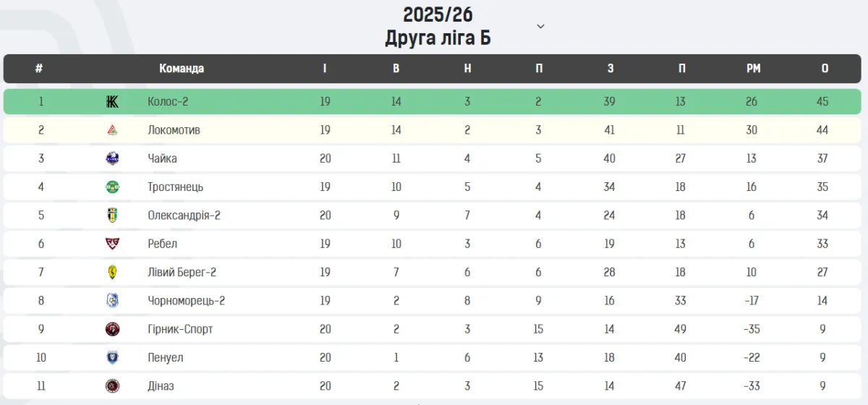
Task: Click the Локомотив team logo
Action: point(112,130)
